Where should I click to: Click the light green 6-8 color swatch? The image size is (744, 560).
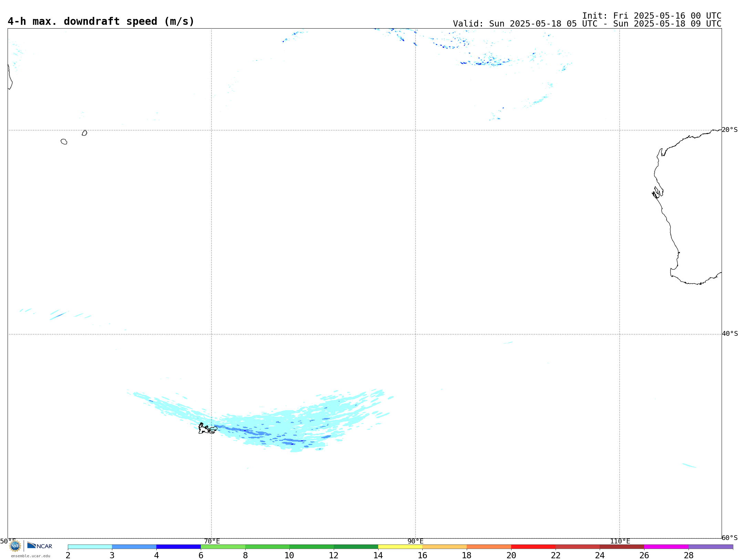click(x=223, y=547)
